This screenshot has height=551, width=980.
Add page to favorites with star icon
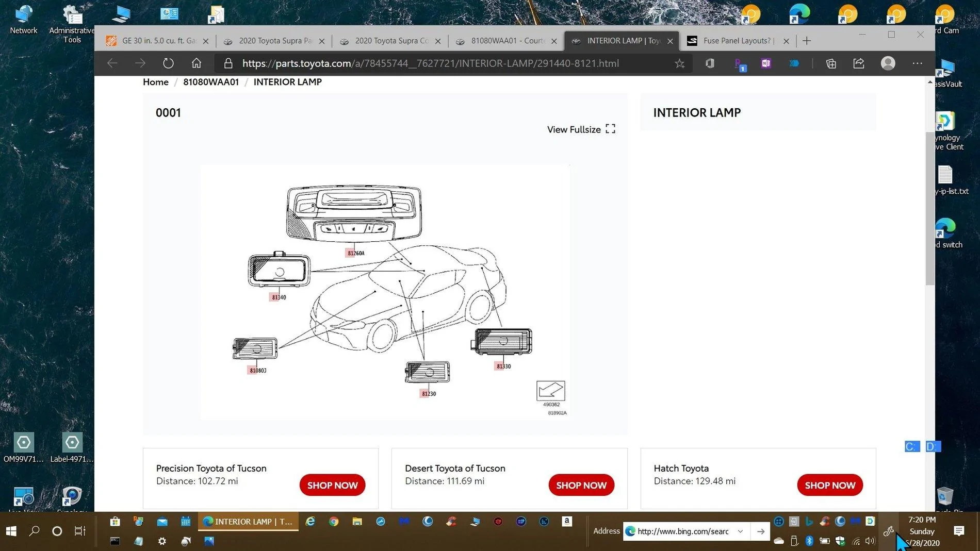[679, 63]
